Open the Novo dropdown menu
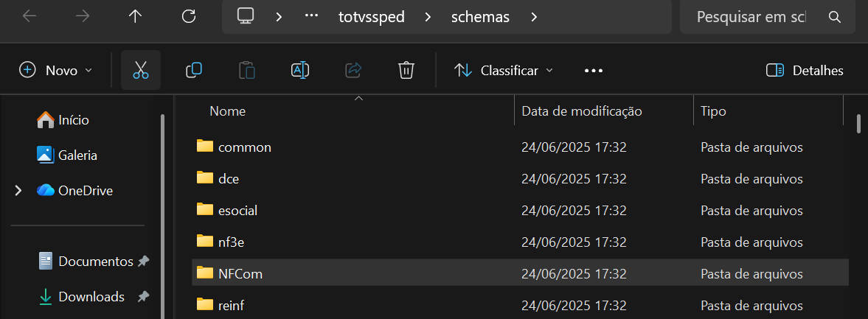 pyautogui.click(x=56, y=71)
